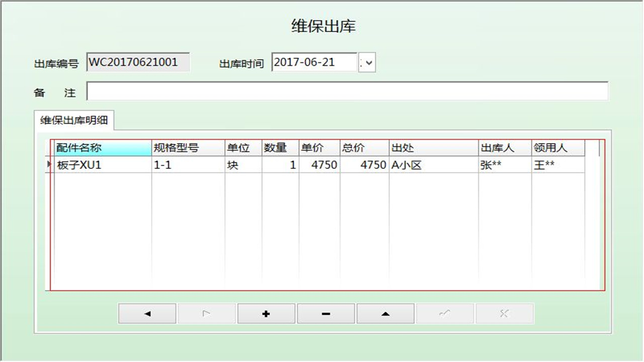Image resolution: width=644 pixels, height=362 pixels.
Task: Click the previous record navigation arrow
Action: coord(146,313)
